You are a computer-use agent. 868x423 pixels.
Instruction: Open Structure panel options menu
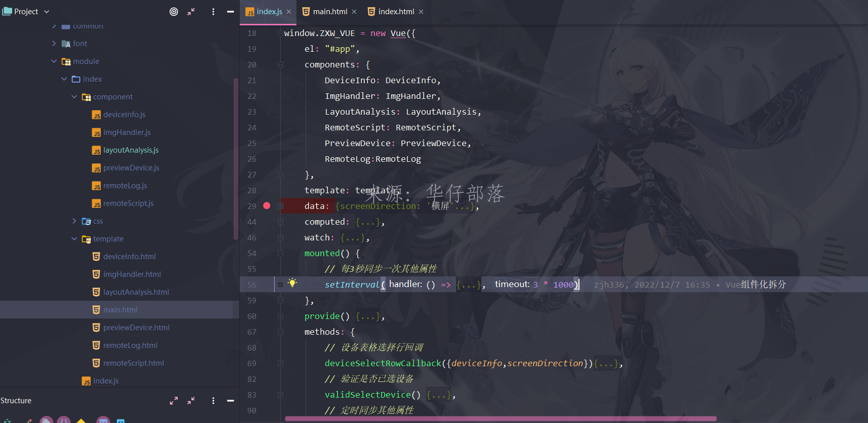(213, 401)
